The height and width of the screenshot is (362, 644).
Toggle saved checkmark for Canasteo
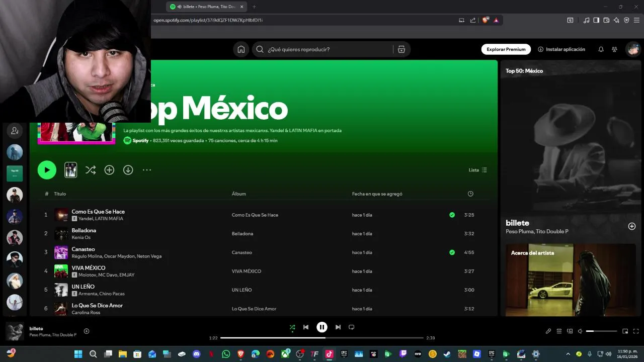click(x=452, y=252)
